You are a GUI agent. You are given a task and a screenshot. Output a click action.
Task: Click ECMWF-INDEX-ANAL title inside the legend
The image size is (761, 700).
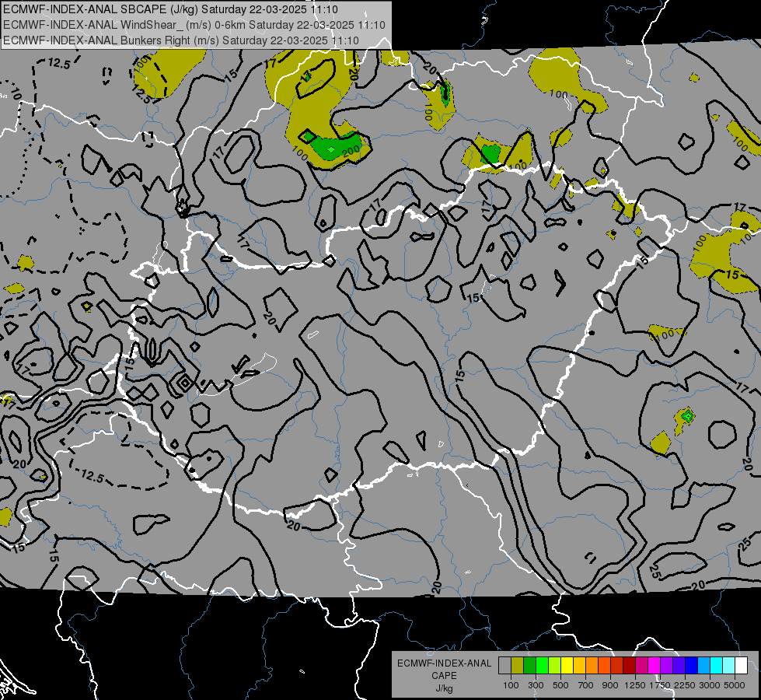point(444,663)
